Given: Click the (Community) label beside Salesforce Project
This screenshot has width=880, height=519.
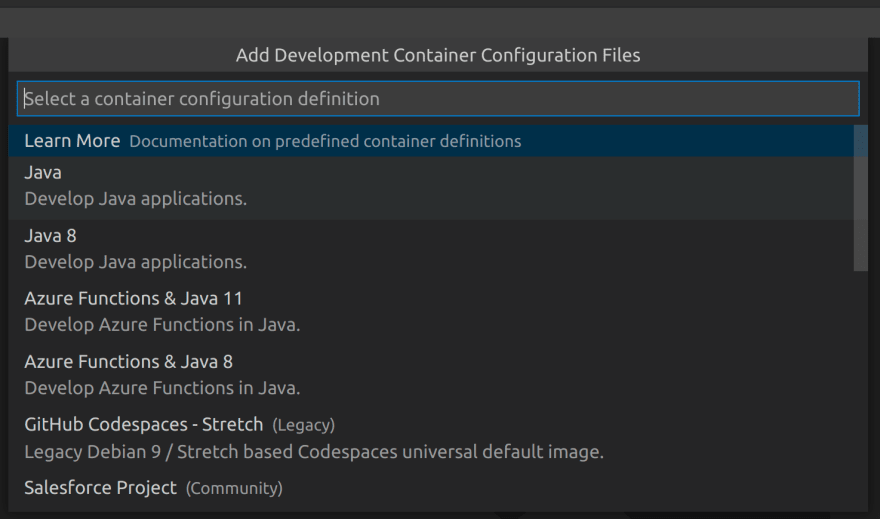Looking at the screenshot, I should (x=234, y=488).
